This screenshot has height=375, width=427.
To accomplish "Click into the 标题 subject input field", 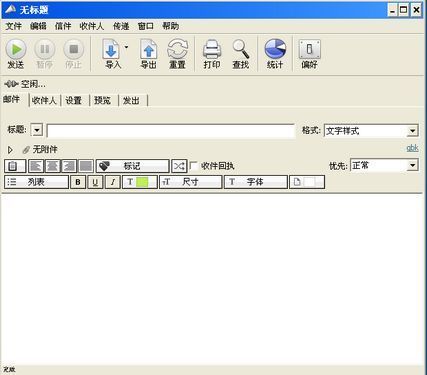I will tap(171, 131).
